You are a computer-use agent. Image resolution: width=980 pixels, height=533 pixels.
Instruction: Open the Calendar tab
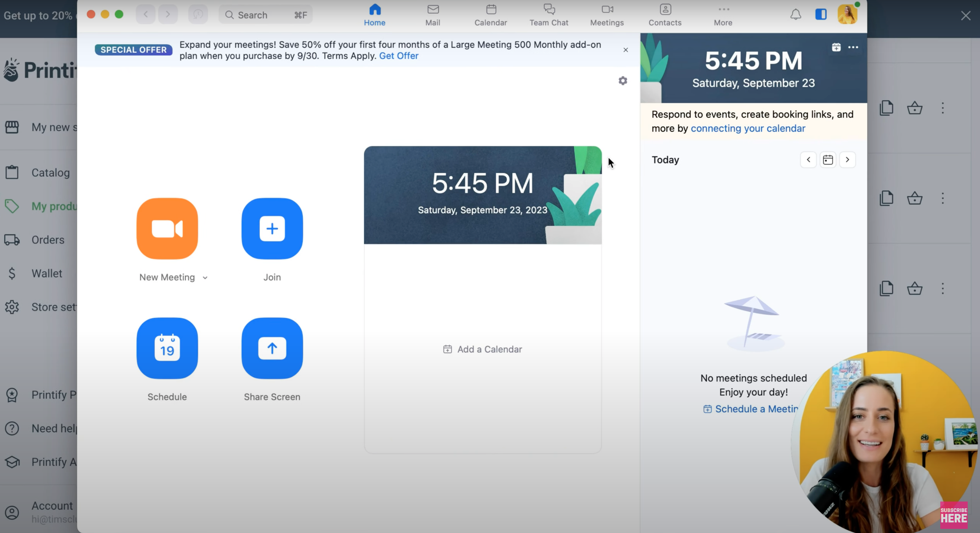(x=491, y=15)
